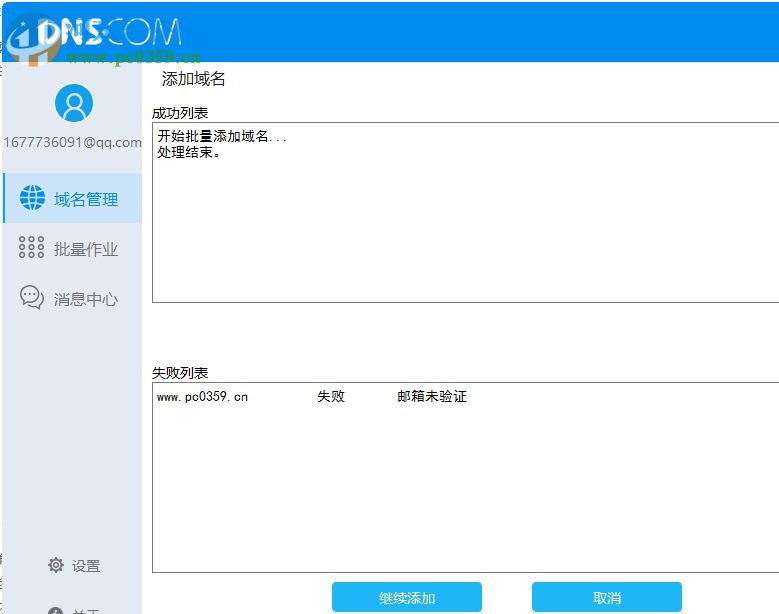The image size is (779, 614).
Task: Select the failed domain www.pc0359.cn
Action: point(202,396)
